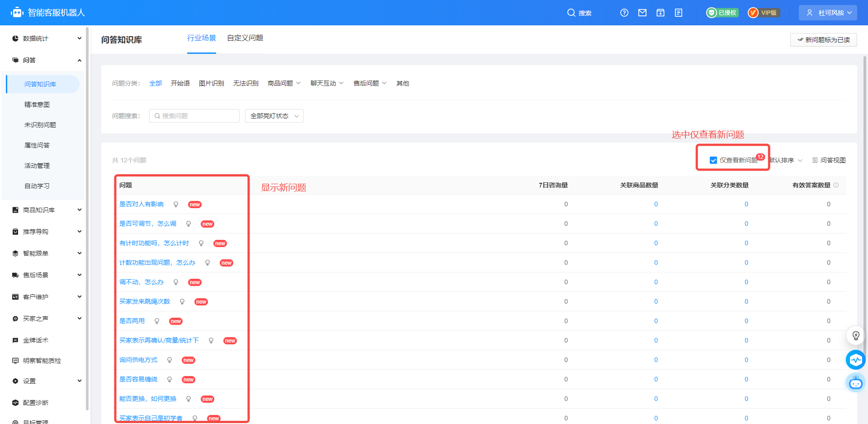
Task: Open the search magnifier in top bar
Action: (571, 13)
